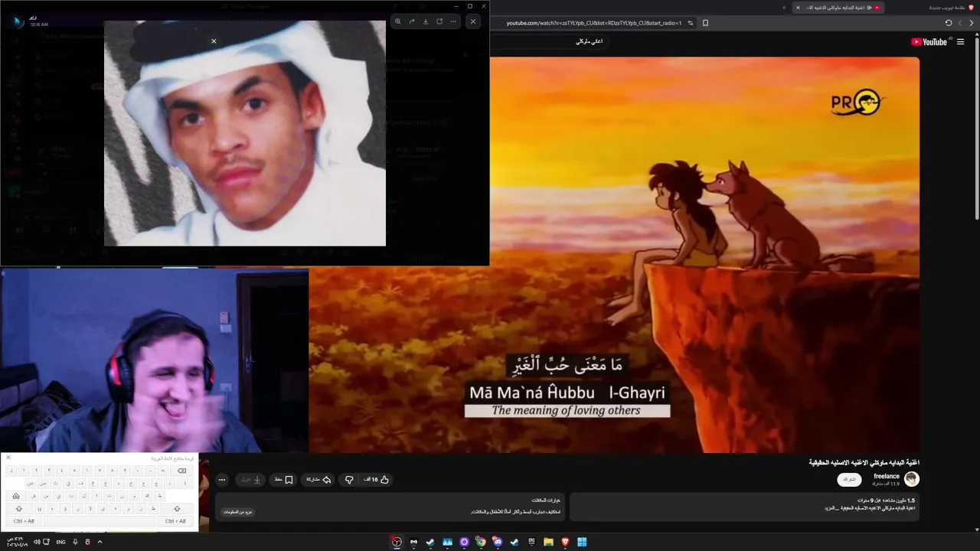
Task: Open OBS Studio from the taskbar
Action: 397,542
